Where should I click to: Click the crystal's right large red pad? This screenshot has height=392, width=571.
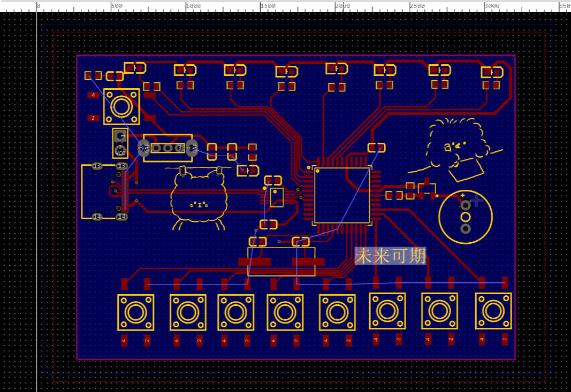(x=308, y=262)
